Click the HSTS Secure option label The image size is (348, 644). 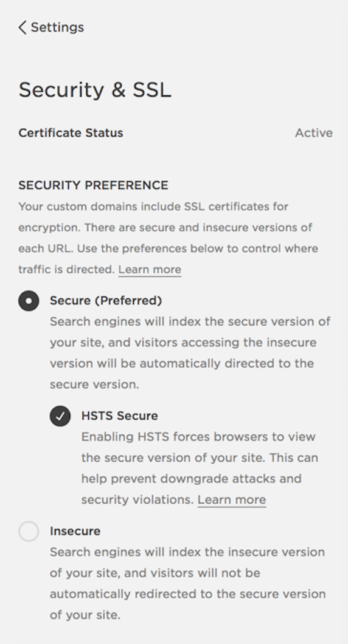point(120,416)
